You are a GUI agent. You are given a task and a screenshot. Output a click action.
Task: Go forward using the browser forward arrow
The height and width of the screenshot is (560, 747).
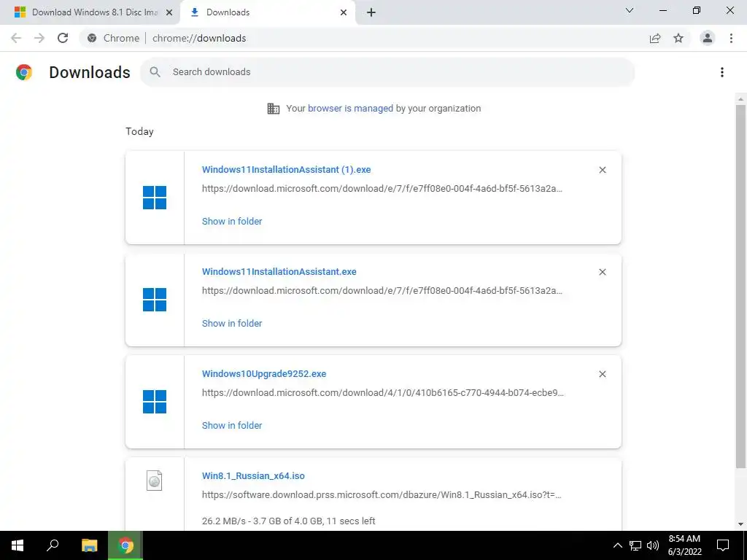point(39,38)
